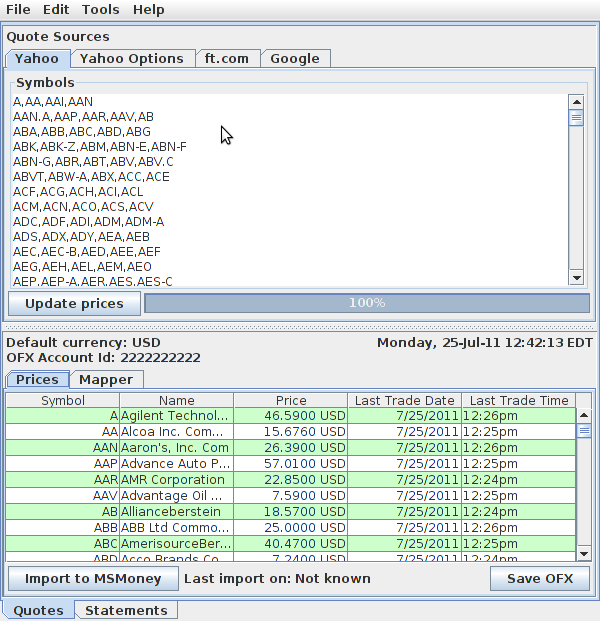Click inside the Symbols text area
600x621 pixels.
290,190
